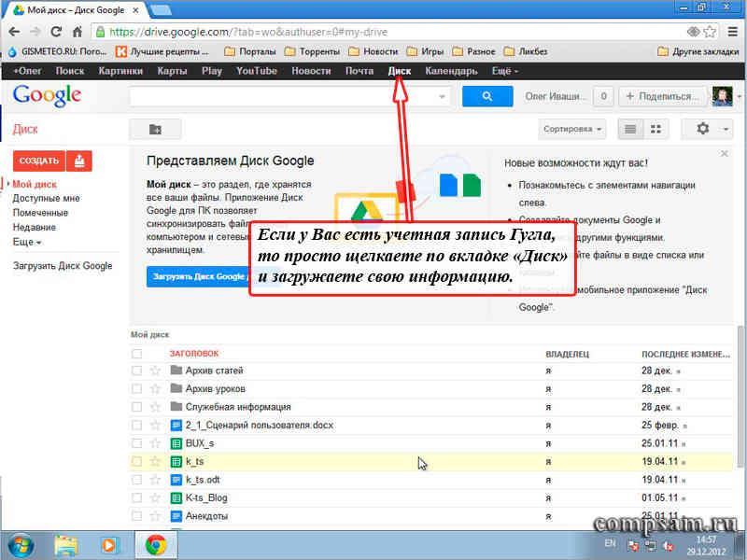
Task: Open the Торренты bookmarks folder
Action: point(312,51)
